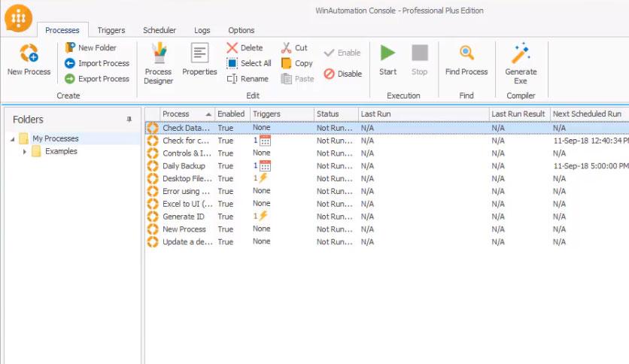This screenshot has height=364, width=629.
Task: Sort by the Status column header
Action: click(336, 114)
